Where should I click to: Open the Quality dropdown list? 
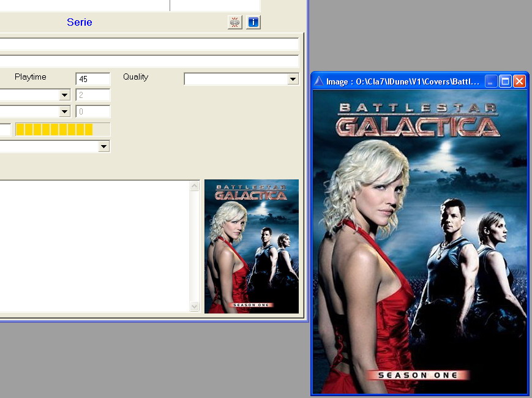click(293, 79)
